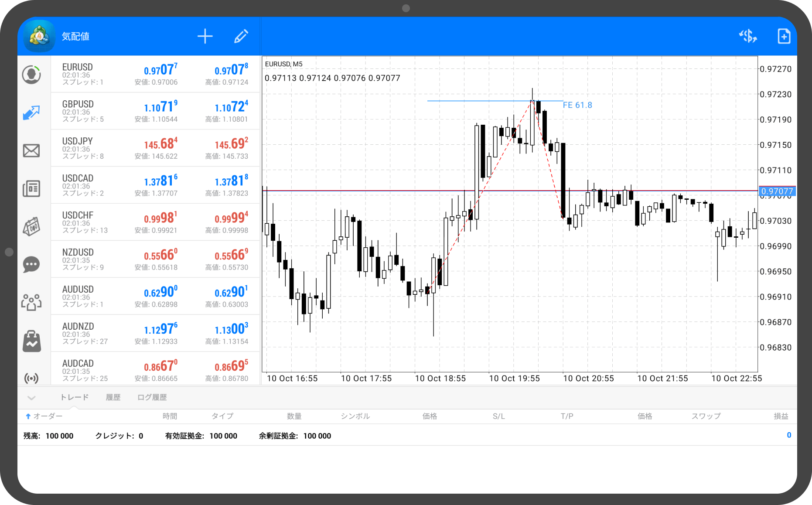The image size is (812, 505).
Task: Switch to the 履歴 tab
Action: [113, 397]
